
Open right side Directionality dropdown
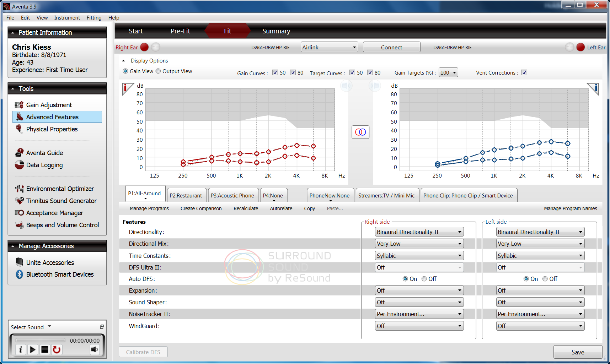coord(419,232)
